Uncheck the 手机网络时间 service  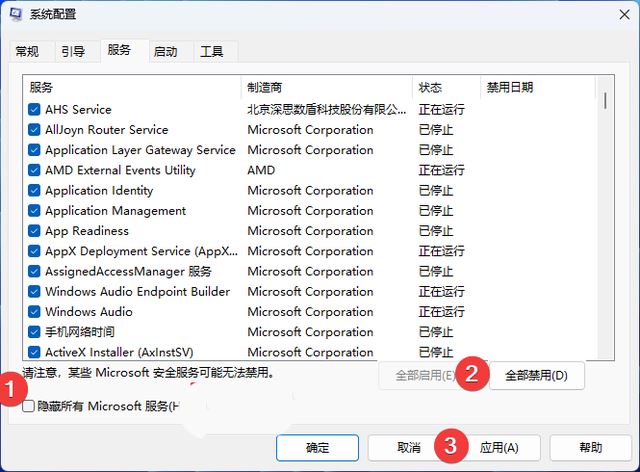35,332
